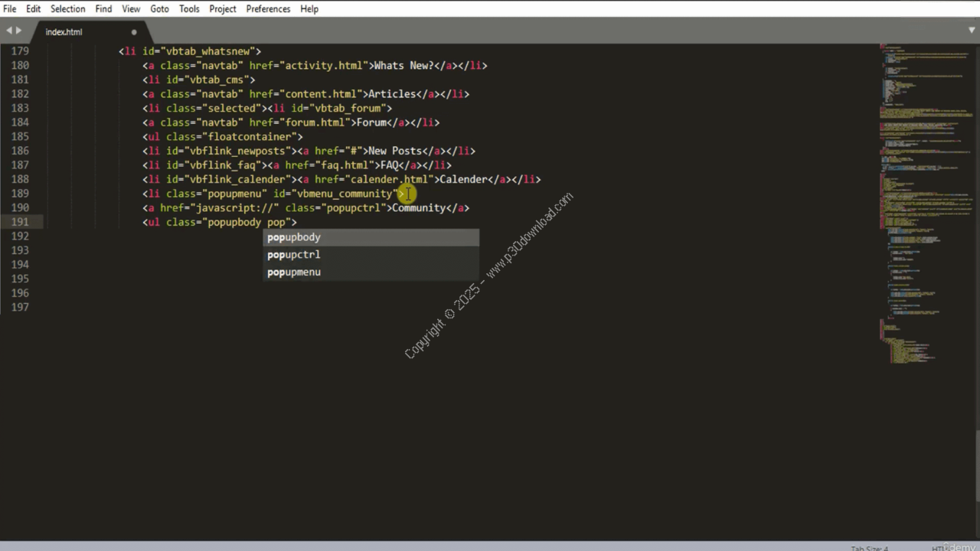The image size is (980, 551).
Task: Open the tab list dropdown arrow
Action: coord(972,31)
